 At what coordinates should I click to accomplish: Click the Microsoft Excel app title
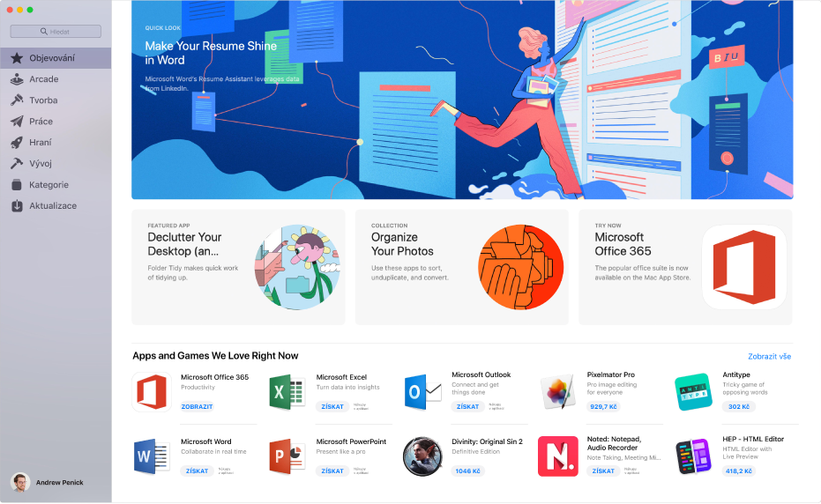point(341,377)
